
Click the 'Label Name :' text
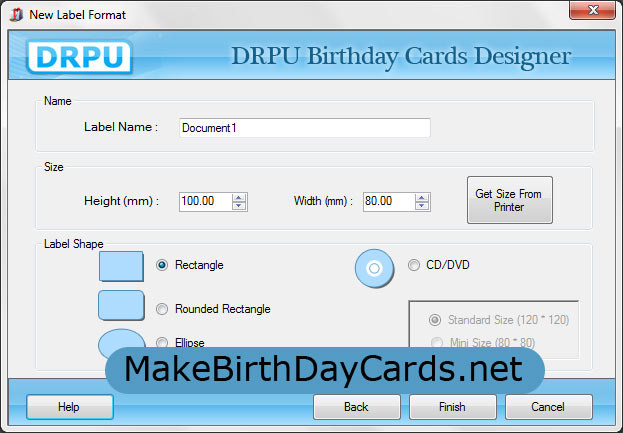(121, 127)
